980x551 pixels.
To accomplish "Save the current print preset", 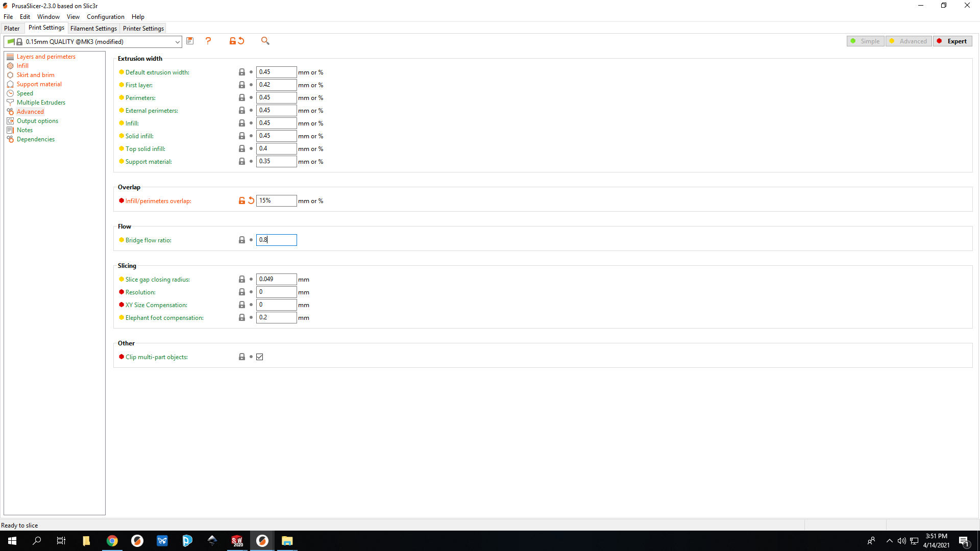I will pos(190,41).
